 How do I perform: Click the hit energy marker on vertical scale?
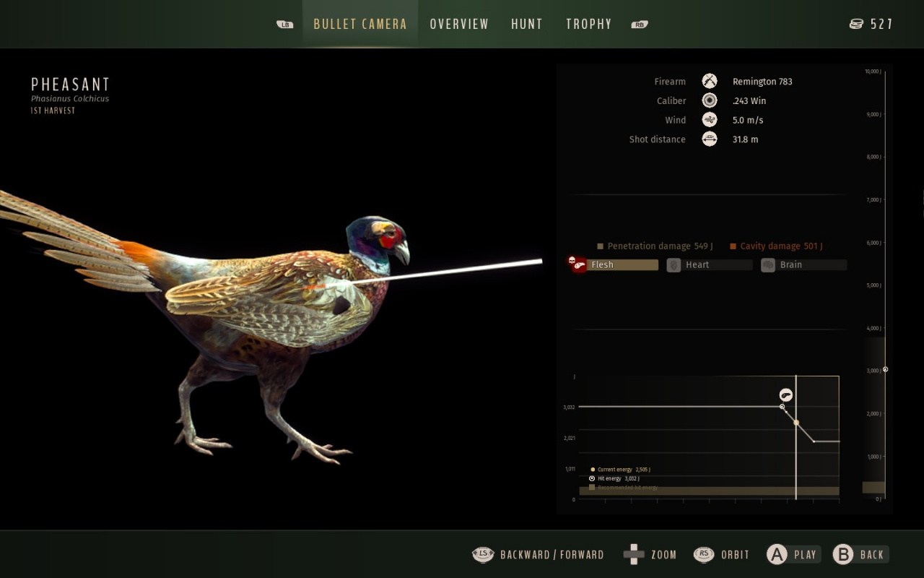[x=885, y=369]
